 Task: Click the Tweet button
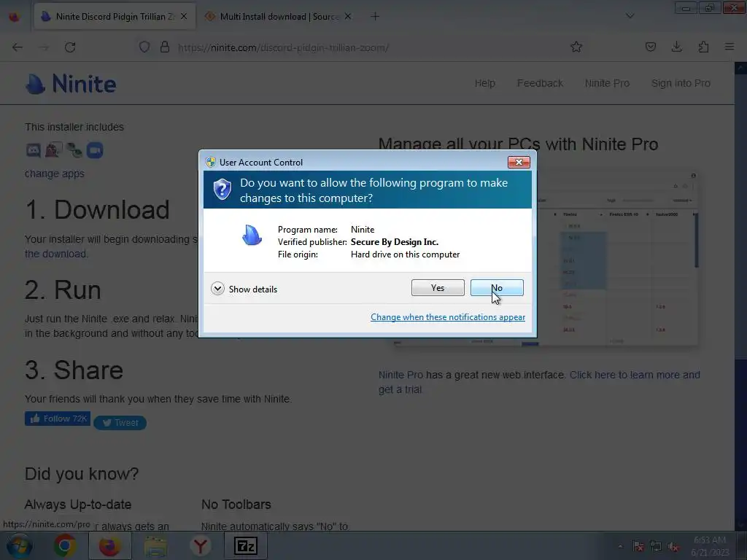pyautogui.click(x=120, y=423)
